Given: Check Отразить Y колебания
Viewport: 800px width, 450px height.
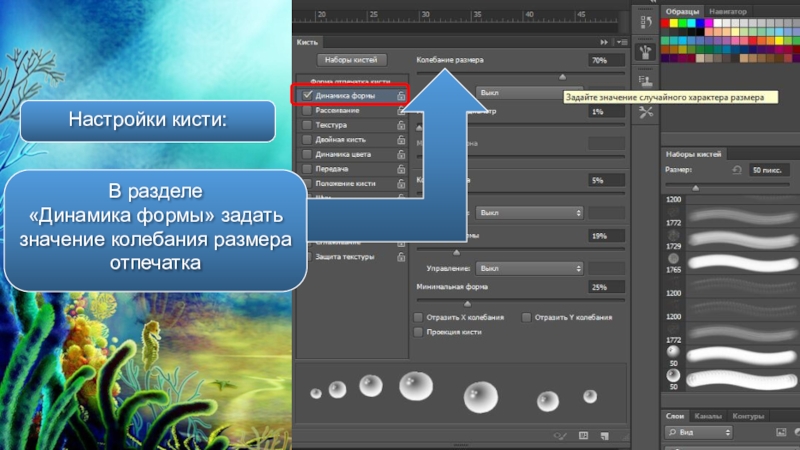Looking at the screenshot, I should [526, 317].
